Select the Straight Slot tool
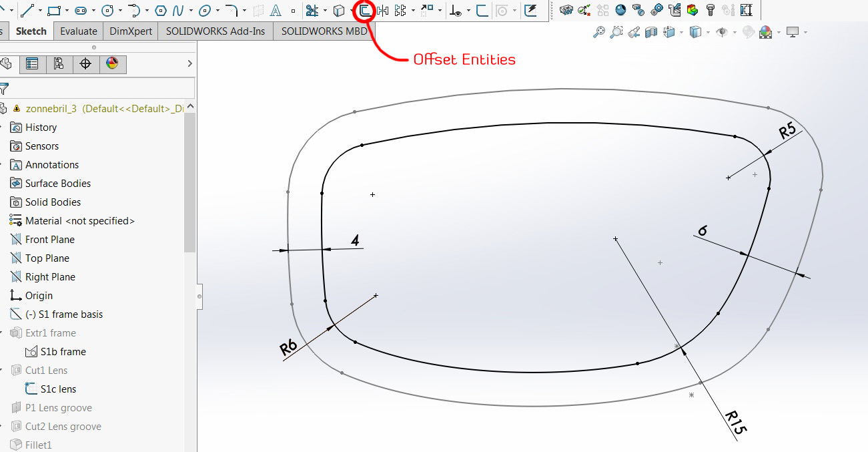 point(81,10)
